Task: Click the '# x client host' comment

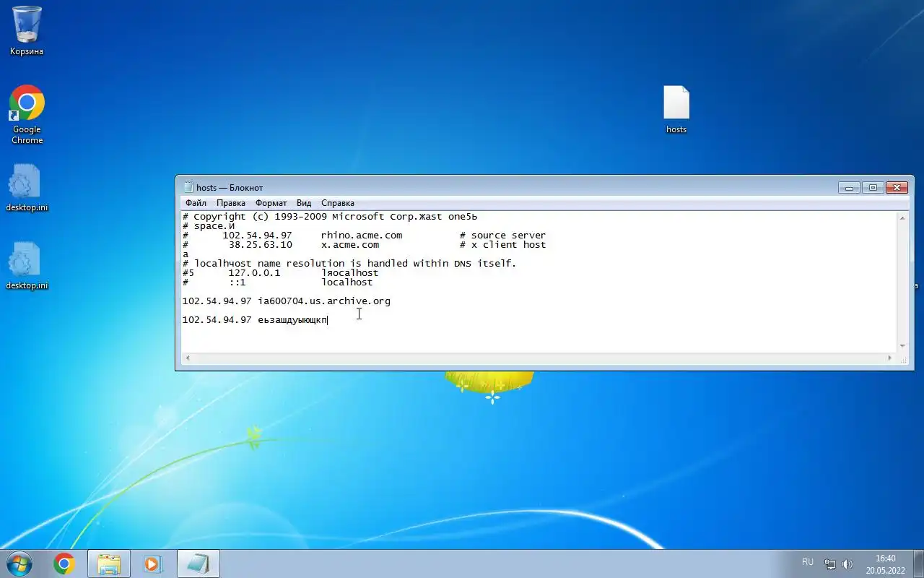Action: click(x=502, y=245)
